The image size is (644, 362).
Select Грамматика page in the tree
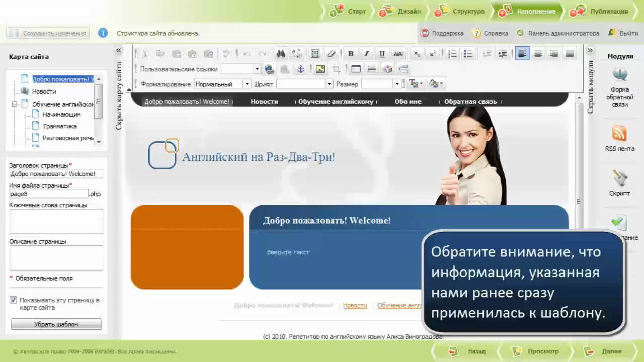coord(59,126)
